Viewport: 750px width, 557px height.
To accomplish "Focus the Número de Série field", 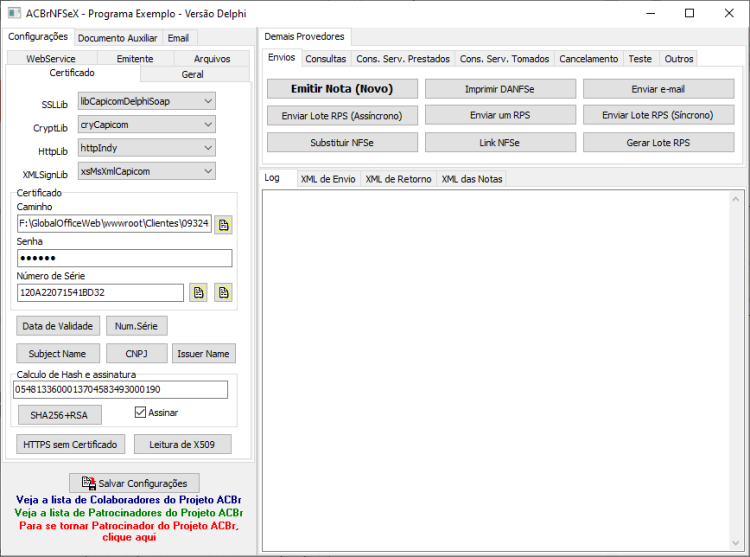I will pyautogui.click(x=100, y=293).
